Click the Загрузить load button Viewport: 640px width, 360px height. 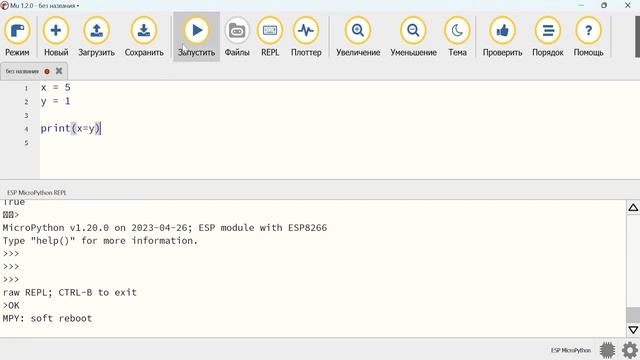[x=96, y=37]
